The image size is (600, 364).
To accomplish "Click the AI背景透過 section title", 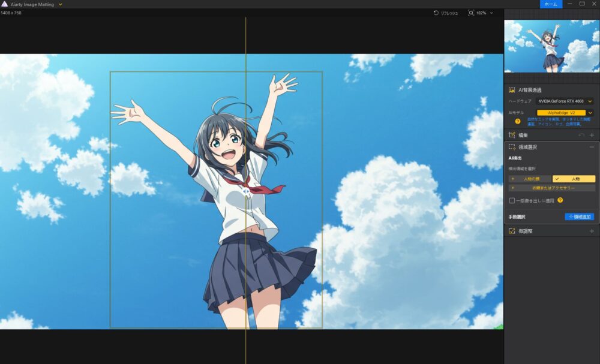I will [x=530, y=90].
